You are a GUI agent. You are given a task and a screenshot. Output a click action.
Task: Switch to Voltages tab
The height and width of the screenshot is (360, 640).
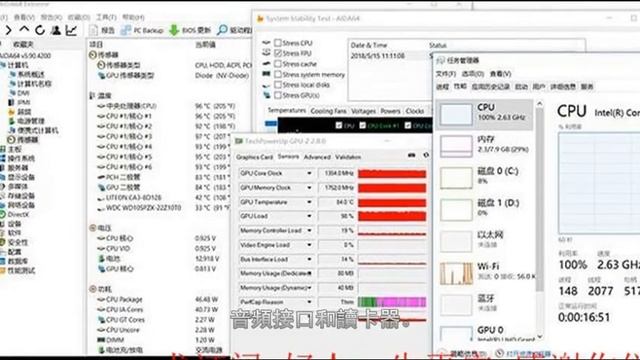(363, 111)
